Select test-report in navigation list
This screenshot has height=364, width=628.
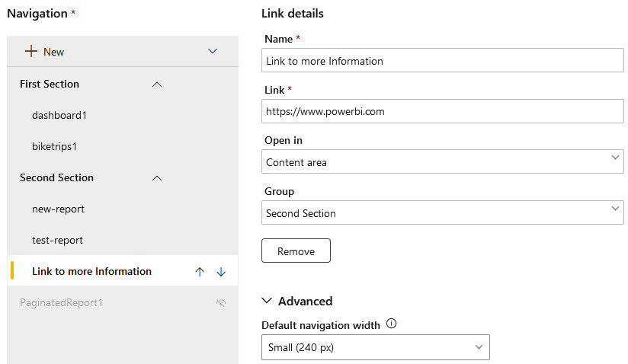click(x=57, y=240)
